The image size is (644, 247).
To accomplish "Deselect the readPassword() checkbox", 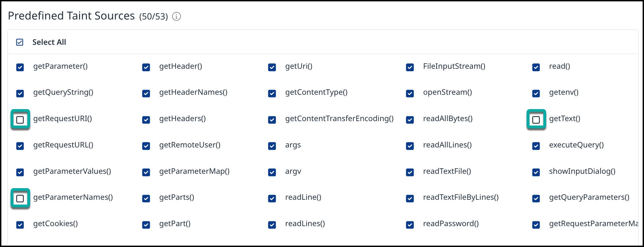I will click(x=410, y=225).
